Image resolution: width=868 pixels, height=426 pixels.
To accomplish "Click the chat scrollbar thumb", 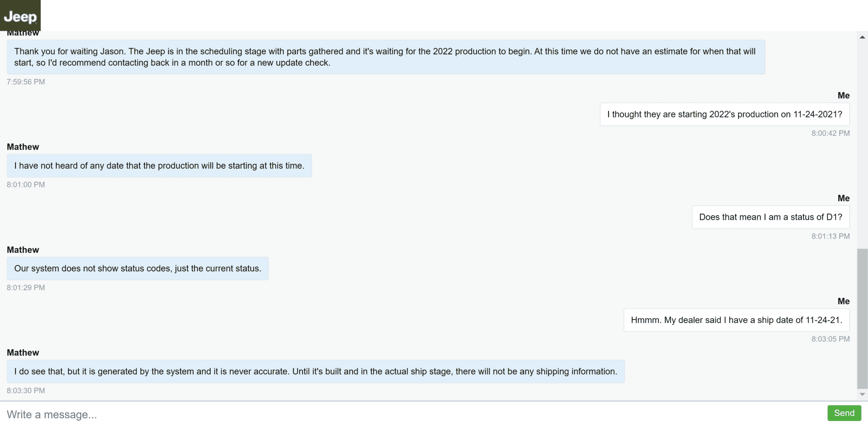I will 862,319.
